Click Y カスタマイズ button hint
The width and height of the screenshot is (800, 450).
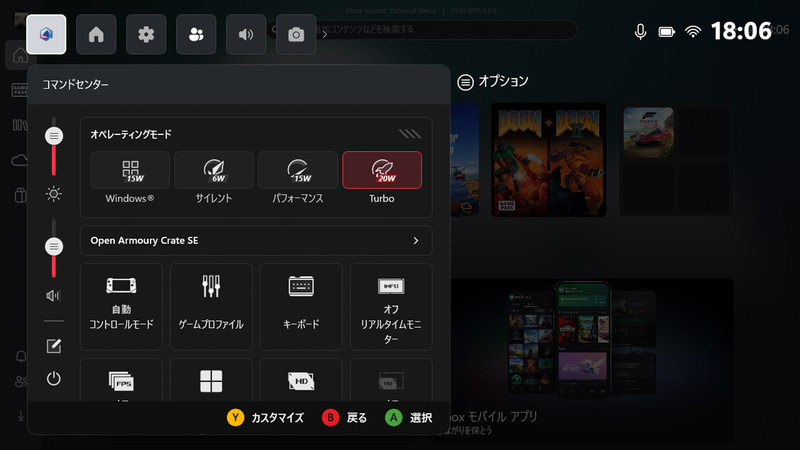click(265, 418)
